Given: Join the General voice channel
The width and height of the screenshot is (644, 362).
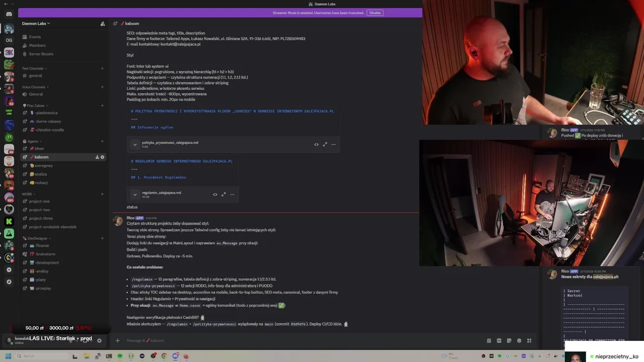Looking at the screenshot, I should tap(63, 94).
